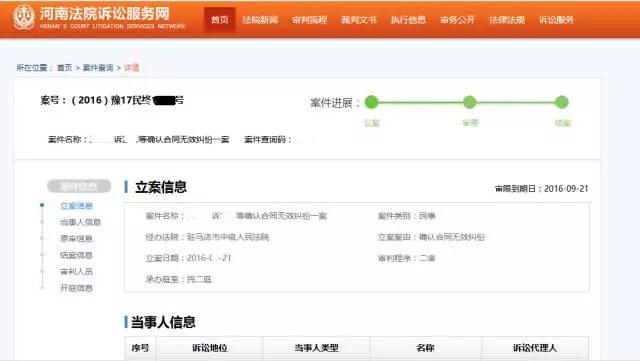The width and height of the screenshot is (640, 361).
Task: Go to 审判流程 in top navigation
Action: tap(309, 20)
